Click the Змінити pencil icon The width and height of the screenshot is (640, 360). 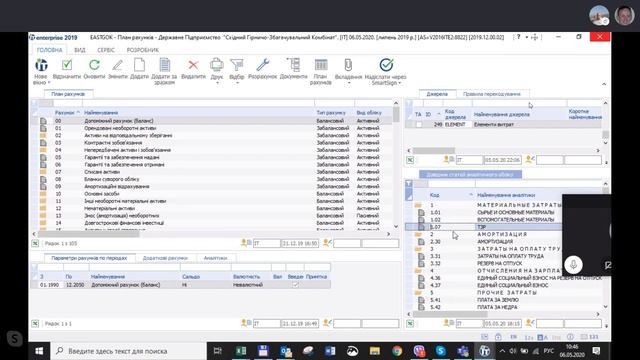pos(118,64)
